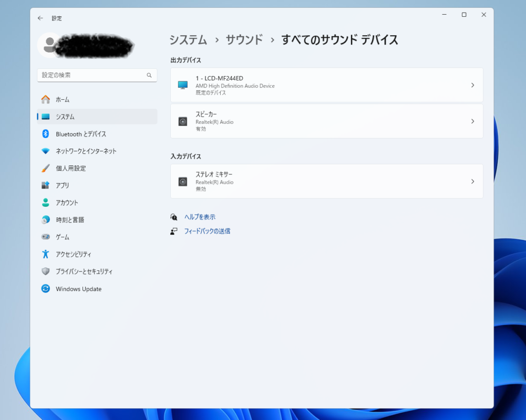
Task: Click the AMD High Definition Audio Device text
Action: coord(235,86)
